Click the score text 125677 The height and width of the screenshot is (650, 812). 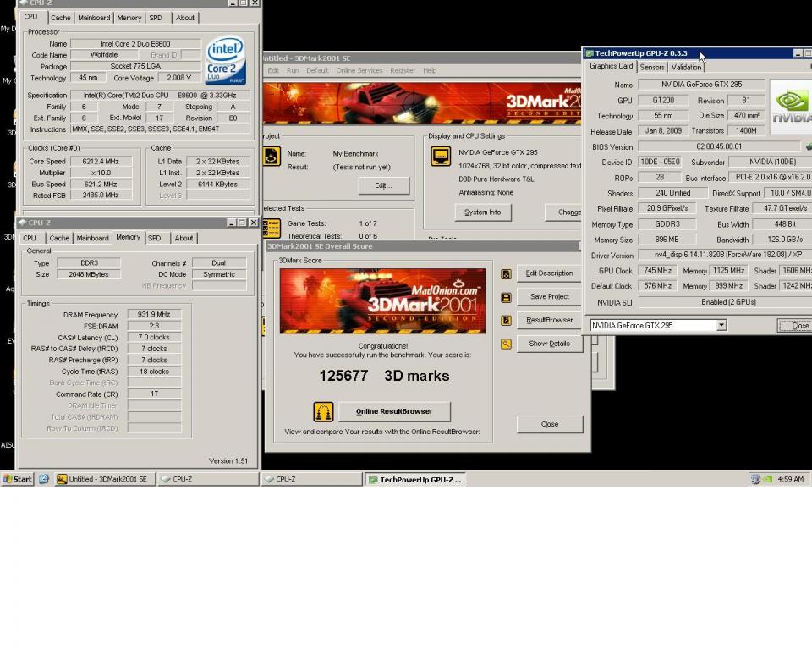pos(344,376)
